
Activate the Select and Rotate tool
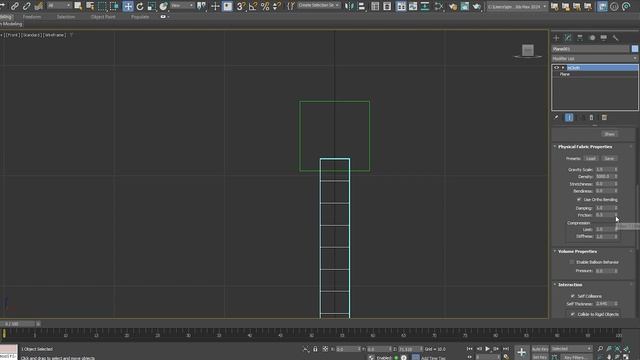pos(140,6)
